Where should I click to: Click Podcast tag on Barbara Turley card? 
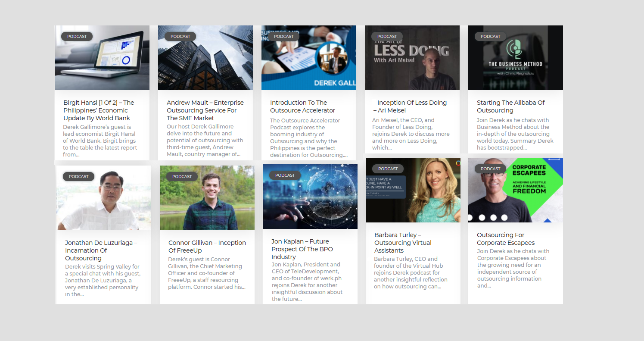click(x=388, y=169)
